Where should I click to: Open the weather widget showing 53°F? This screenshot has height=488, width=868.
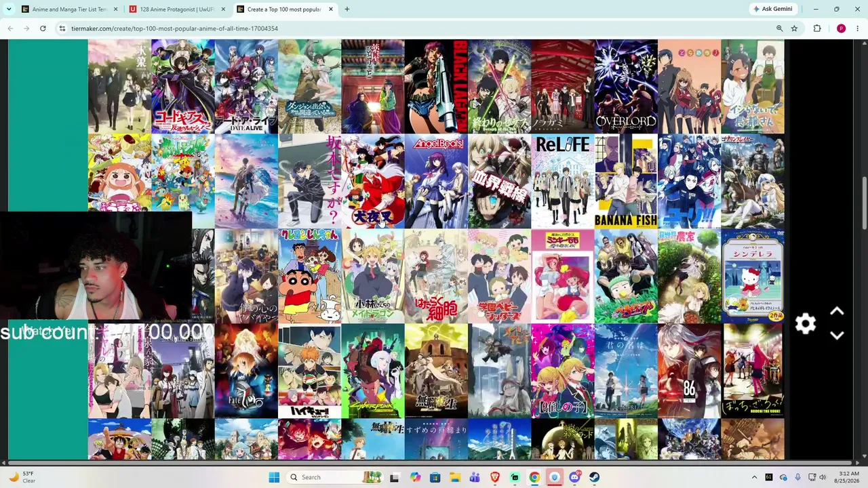(22, 477)
